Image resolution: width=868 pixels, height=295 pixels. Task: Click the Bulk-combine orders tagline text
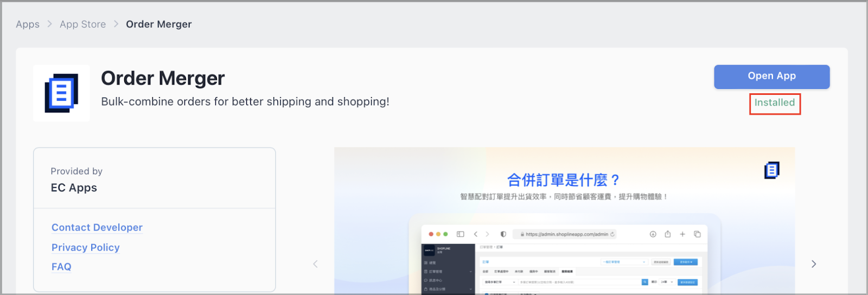tap(245, 102)
